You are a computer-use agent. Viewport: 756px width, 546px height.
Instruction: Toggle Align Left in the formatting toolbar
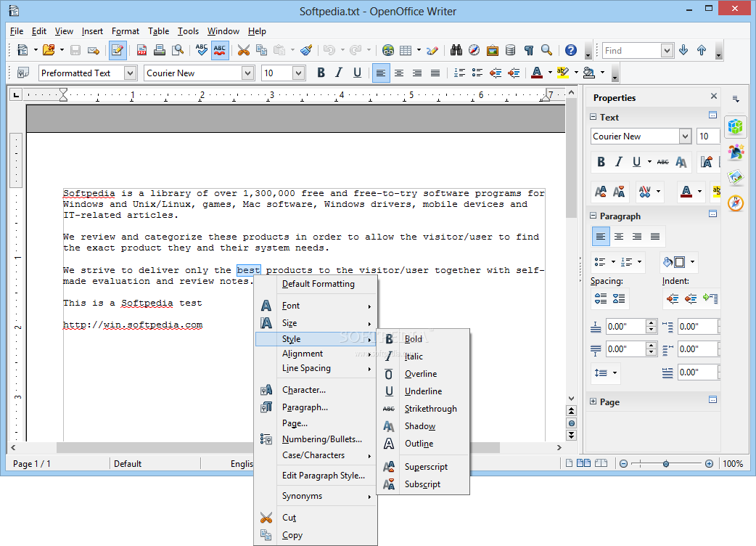381,73
